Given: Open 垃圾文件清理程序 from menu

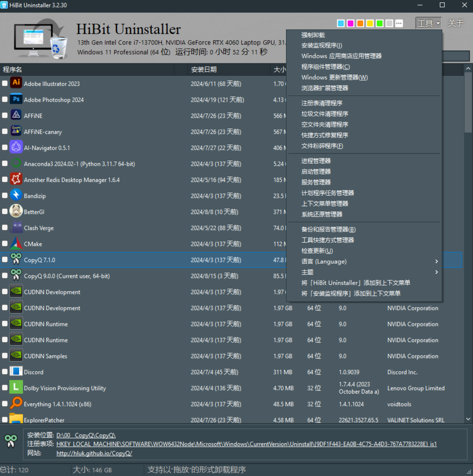Looking at the screenshot, I should [x=364, y=114].
